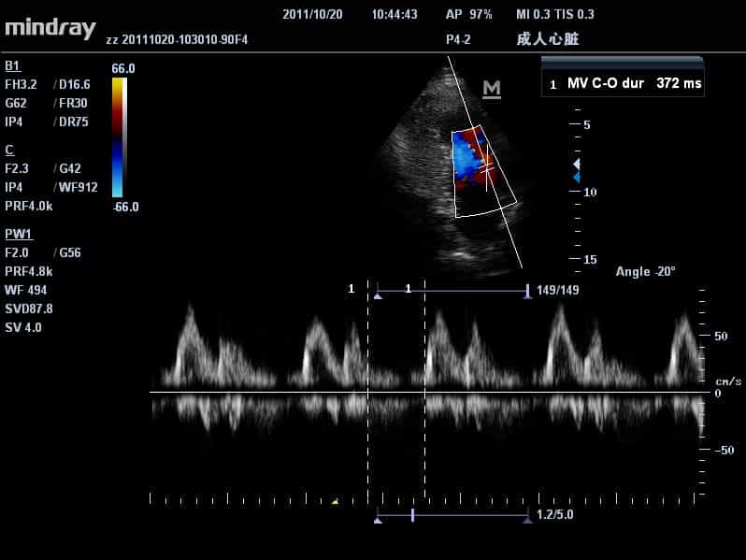Click the 10:44:43 time

(x=395, y=14)
